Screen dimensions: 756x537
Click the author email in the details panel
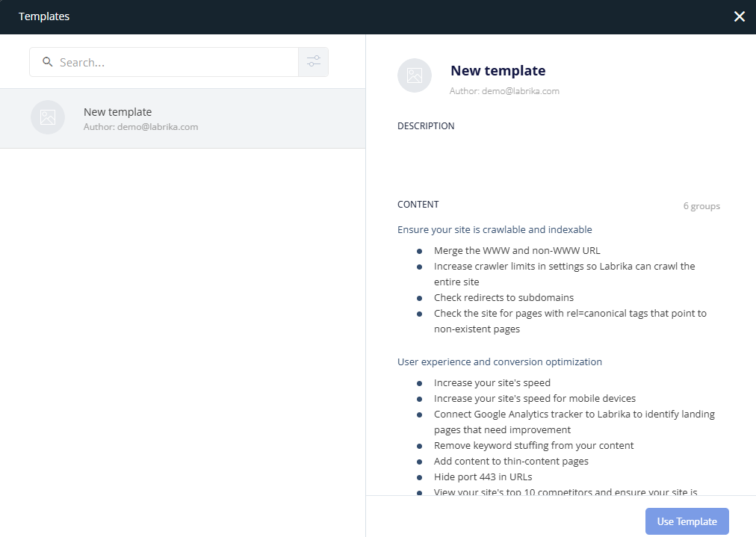504,91
